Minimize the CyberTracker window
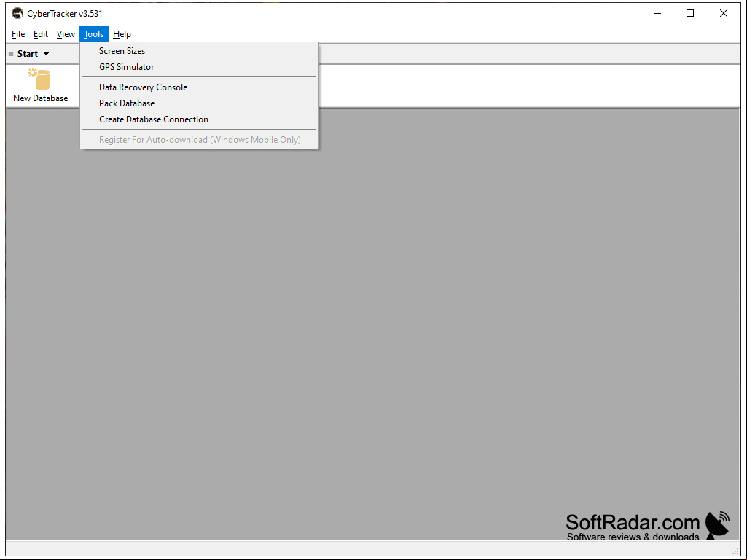This screenshot has height=560, width=747. point(657,13)
